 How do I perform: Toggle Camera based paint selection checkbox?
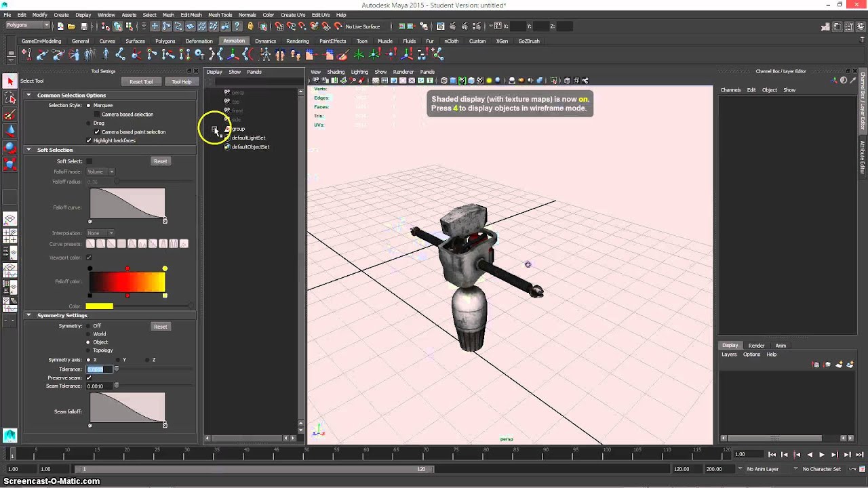pos(97,132)
